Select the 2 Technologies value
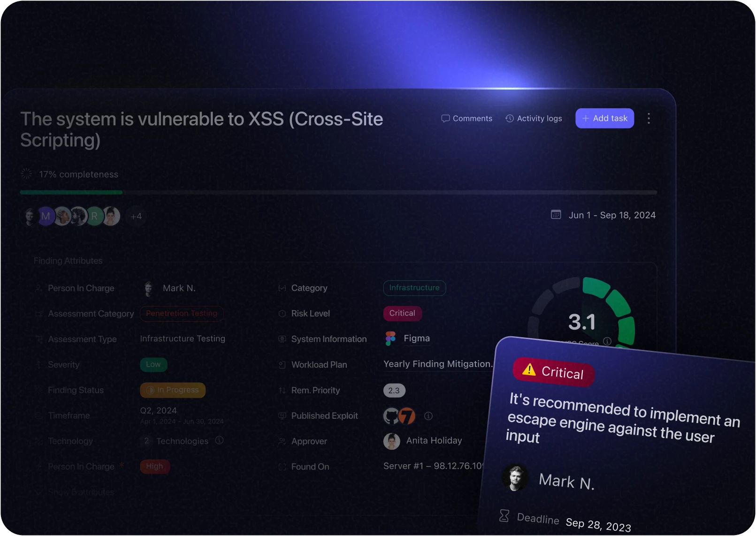This screenshot has height=536, width=756. click(x=175, y=441)
